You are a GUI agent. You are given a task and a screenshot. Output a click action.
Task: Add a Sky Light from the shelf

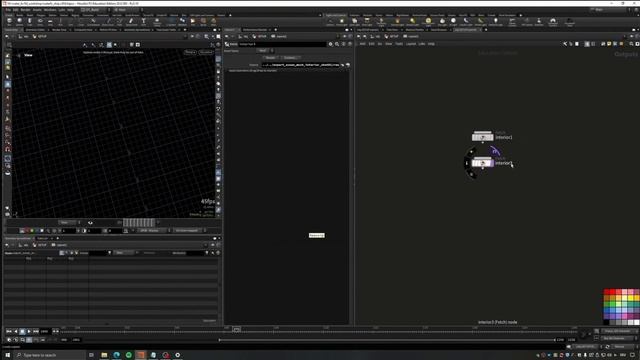click(x=442, y=22)
